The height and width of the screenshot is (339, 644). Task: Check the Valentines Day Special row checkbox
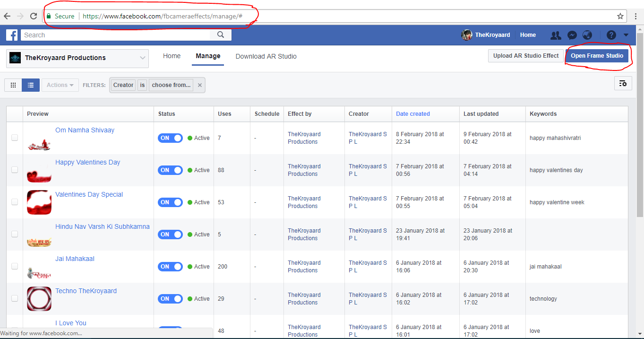[15, 202]
